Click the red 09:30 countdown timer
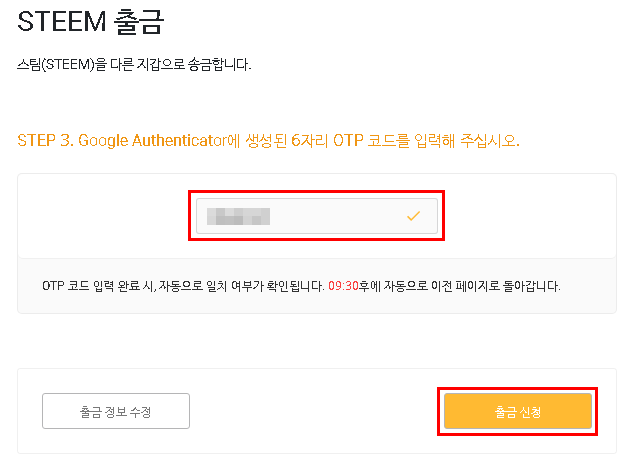Viewport: 628px width, 467px height. [342, 285]
